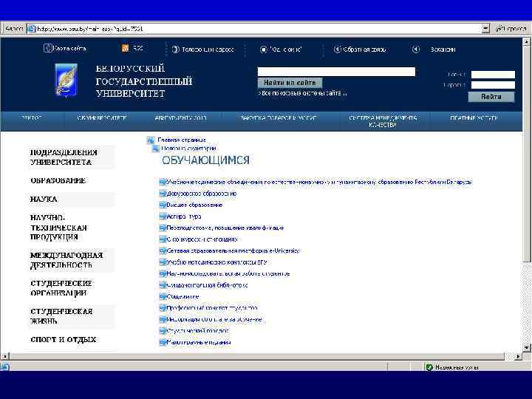This screenshot has height=399, width=532.
Task: Click the icon next to Переподготовка, повышение квалификации
Action: click(163, 228)
